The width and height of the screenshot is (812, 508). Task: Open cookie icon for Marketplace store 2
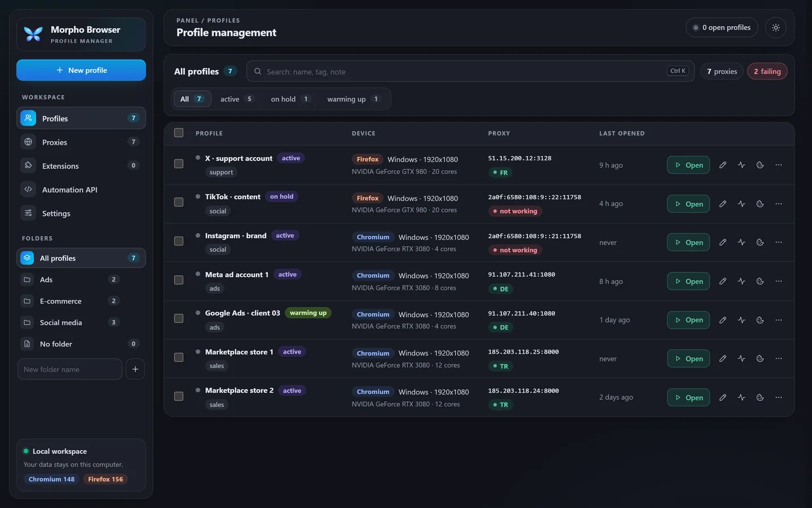[760, 397]
